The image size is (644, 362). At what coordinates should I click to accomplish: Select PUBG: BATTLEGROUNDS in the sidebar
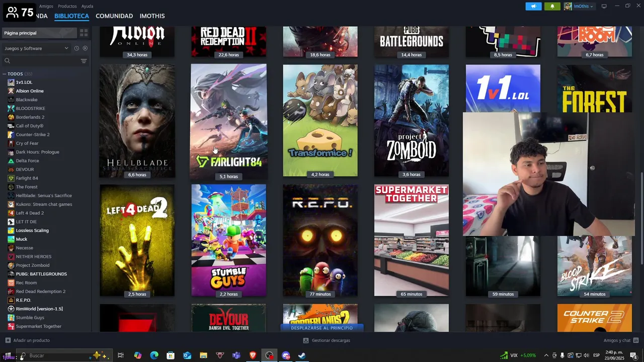tap(41, 274)
